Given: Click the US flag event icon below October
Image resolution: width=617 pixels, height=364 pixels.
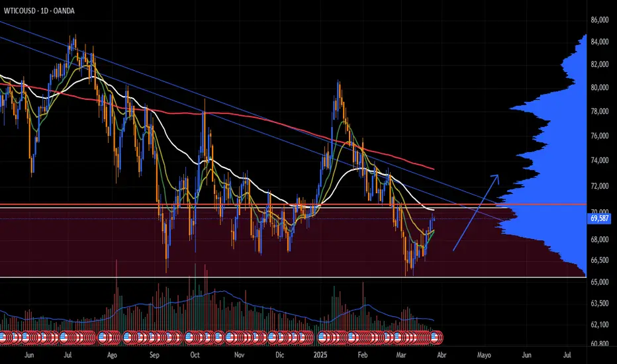Looking at the screenshot, I should pos(194,337).
